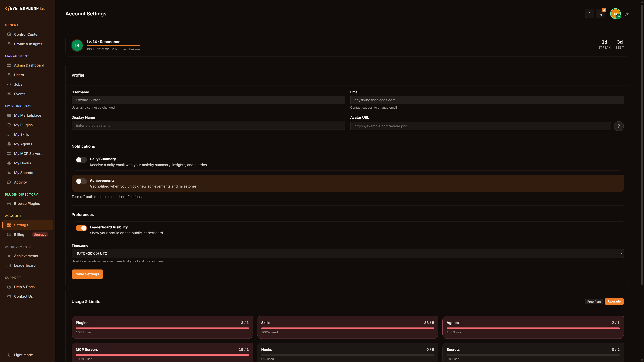Click the Skills usage progress bar
This screenshot has height=362, width=644.
tap(347, 328)
